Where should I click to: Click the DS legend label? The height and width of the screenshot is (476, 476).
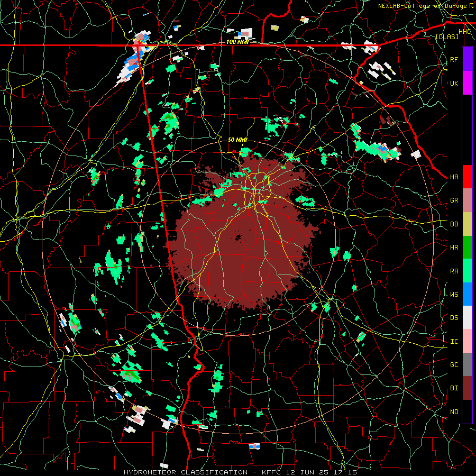tap(454, 318)
